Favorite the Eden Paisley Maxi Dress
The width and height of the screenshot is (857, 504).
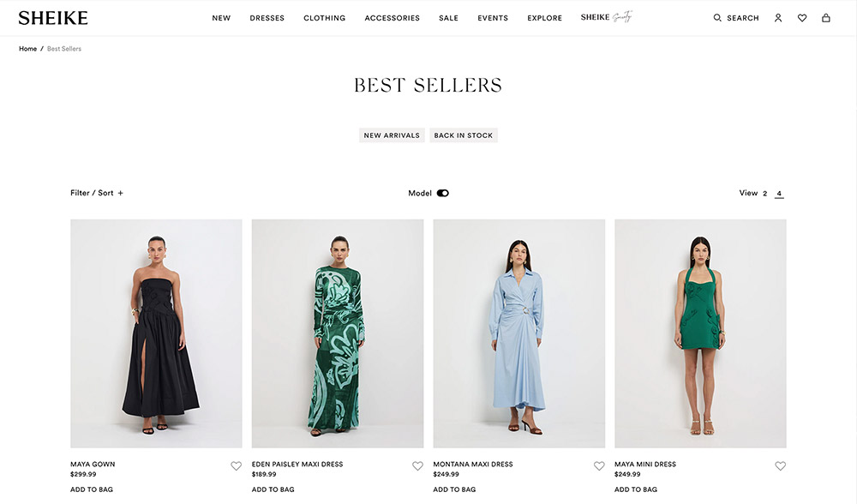(417, 465)
